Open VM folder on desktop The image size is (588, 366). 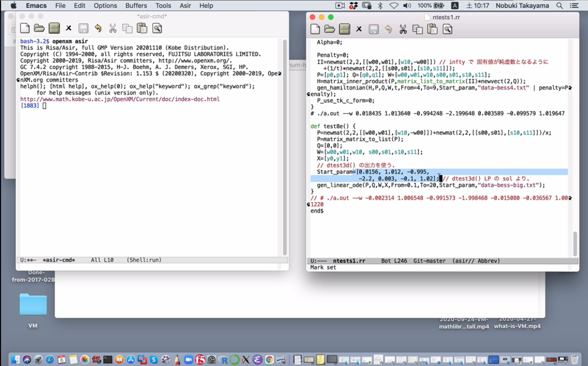pos(33,304)
